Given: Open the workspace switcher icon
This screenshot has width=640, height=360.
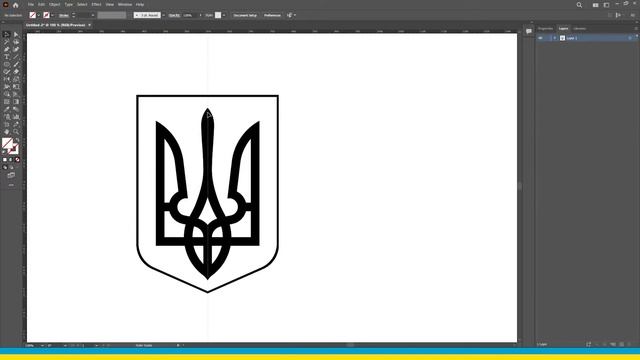Looking at the screenshot, I should point(607,5).
